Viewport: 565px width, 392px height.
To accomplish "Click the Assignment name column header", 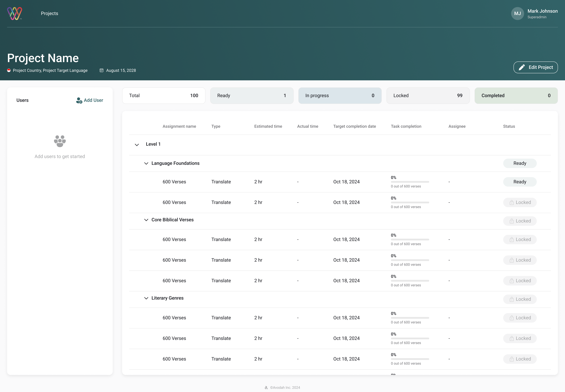I will [x=179, y=126].
